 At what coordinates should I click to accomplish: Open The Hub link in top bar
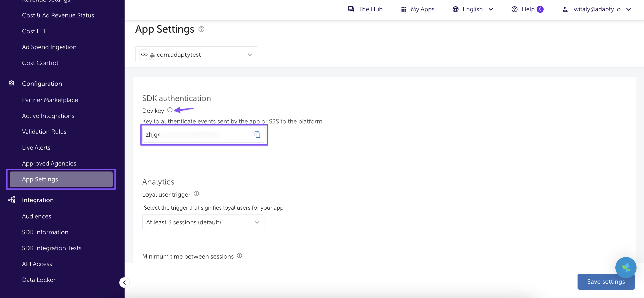(x=365, y=9)
